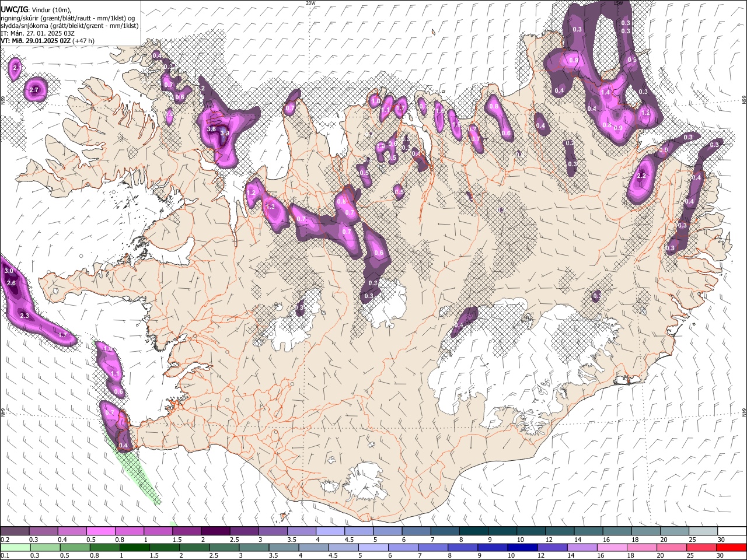Image resolution: width=747 pixels, height=560 pixels.
Task: Click the 3.6 precipitation value on the map
Action: click(211, 129)
